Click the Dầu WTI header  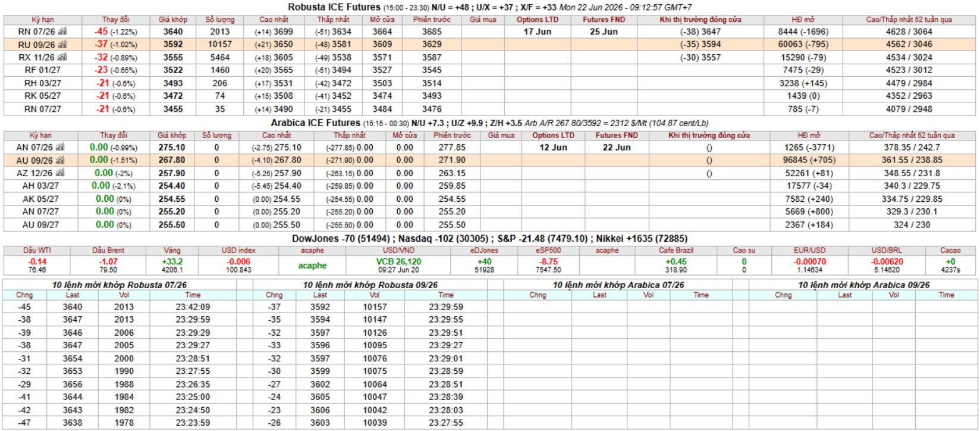coord(37,251)
